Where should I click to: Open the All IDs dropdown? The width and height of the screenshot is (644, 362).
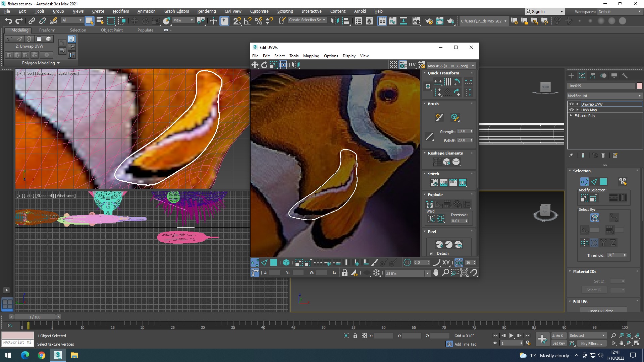coord(408,274)
